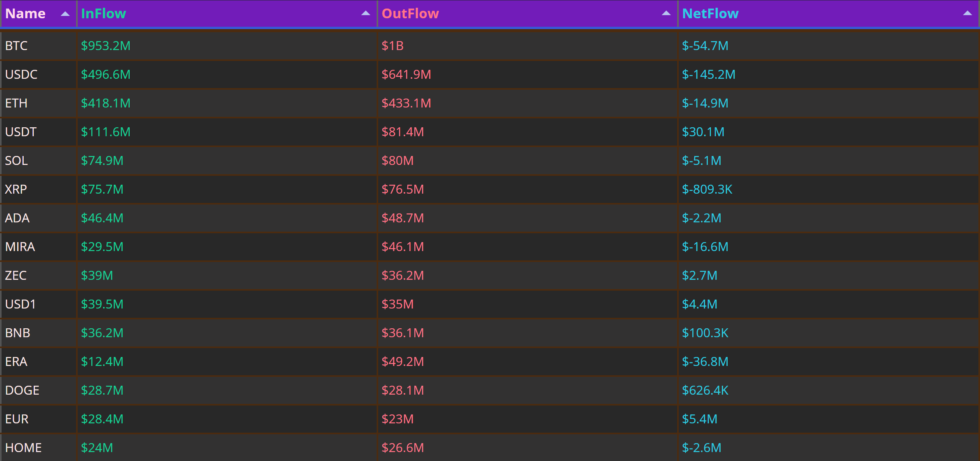The width and height of the screenshot is (980, 461).
Task: Click ZEC inflow value $39M
Action: click(97, 276)
